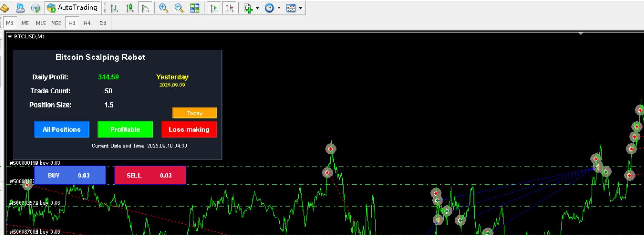Switch chart to line chart mode
This screenshot has height=235, width=644.
pos(145,8)
